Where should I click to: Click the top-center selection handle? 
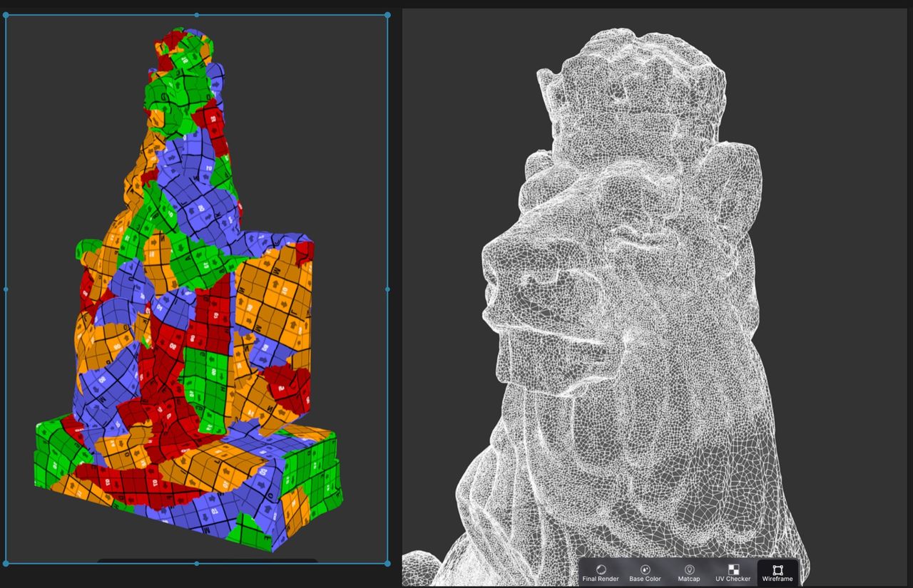coord(195,14)
